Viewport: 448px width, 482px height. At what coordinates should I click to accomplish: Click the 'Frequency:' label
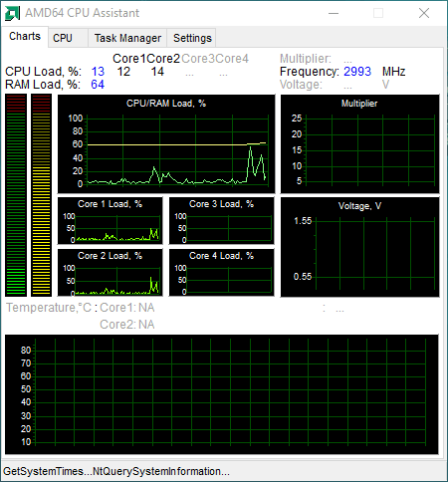tap(310, 72)
